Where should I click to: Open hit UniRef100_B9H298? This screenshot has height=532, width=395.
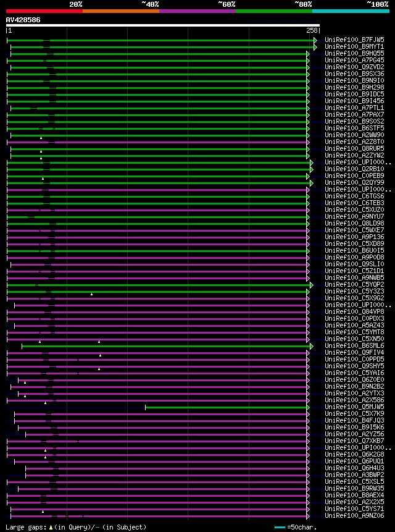point(354,88)
